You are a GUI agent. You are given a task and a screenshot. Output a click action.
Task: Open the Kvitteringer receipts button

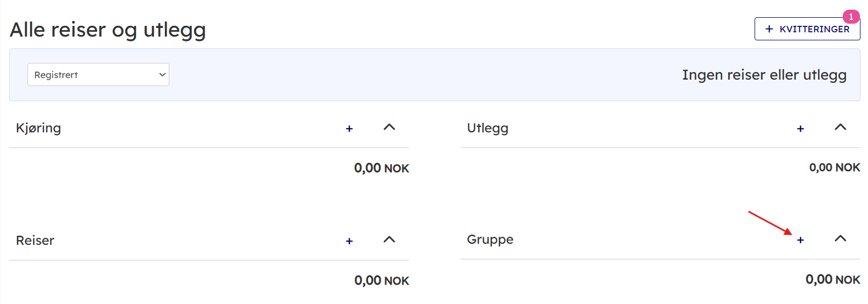(807, 29)
